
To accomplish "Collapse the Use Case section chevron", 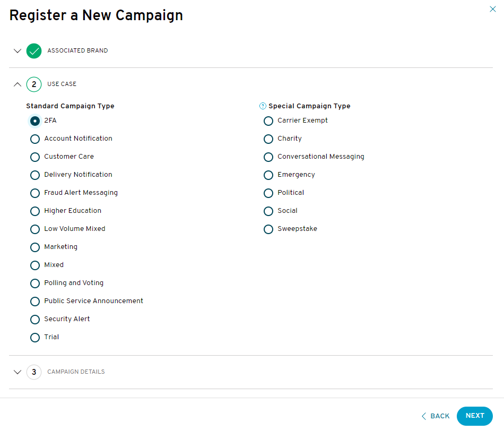I will pyautogui.click(x=18, y=84).
